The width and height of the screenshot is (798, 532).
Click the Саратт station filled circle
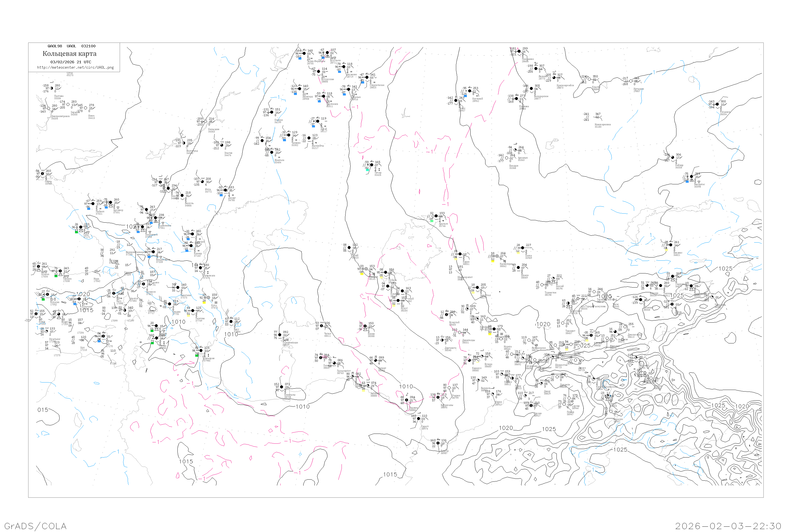[x=418, y=419]
